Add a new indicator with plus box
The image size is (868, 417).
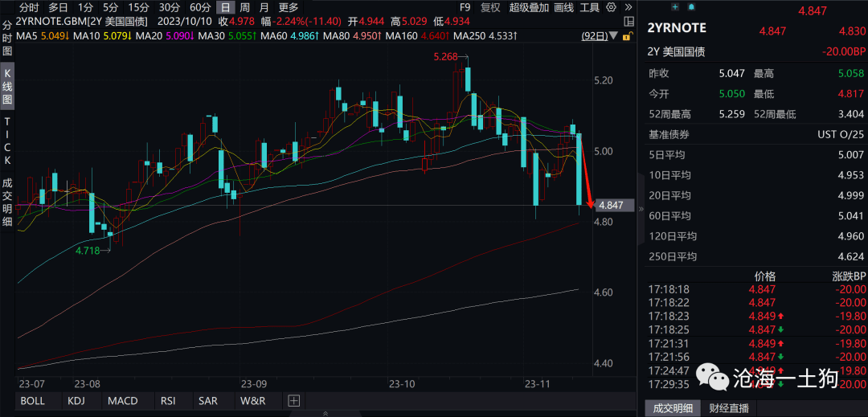[x=293, y=401]
